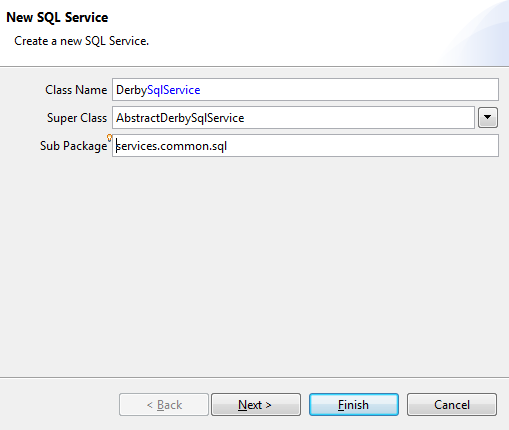The height and width of the screenshot is (430, 509).
Task: Place cursor in the blue SqlService suffix
Action: tap(174, 90)
